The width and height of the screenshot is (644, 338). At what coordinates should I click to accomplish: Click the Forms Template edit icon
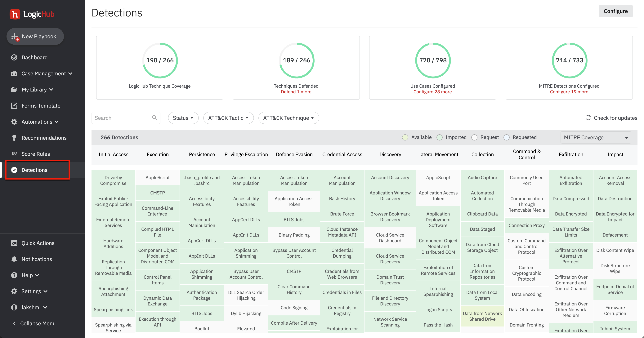tap(14, 105)
